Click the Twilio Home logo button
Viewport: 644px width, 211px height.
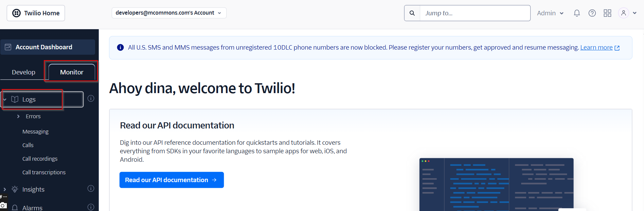pos(36,13)
